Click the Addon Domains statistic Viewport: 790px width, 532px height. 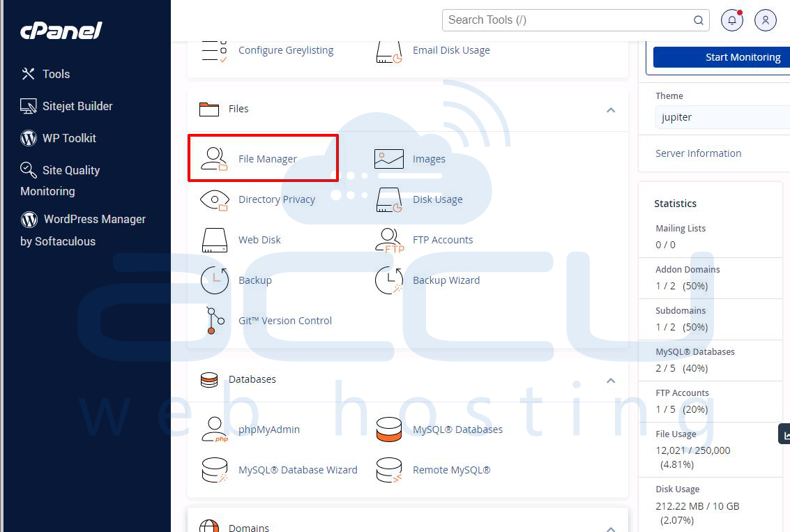click(710, 278)
